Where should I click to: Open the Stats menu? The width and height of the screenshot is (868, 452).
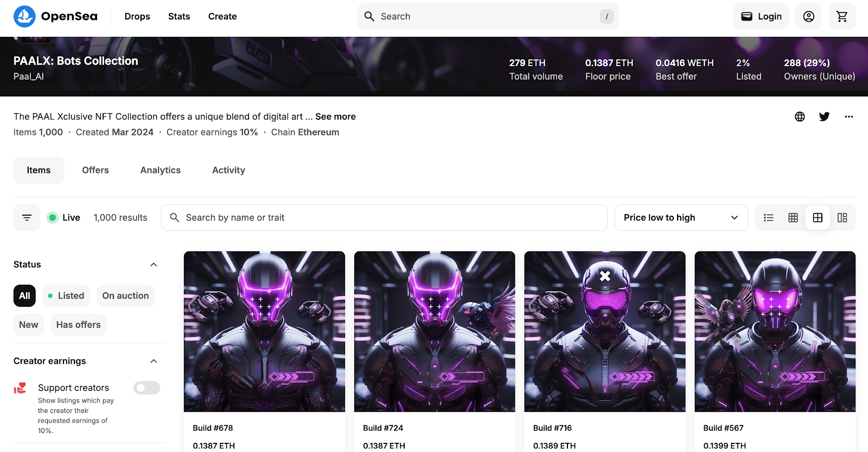tap(179, 16)
